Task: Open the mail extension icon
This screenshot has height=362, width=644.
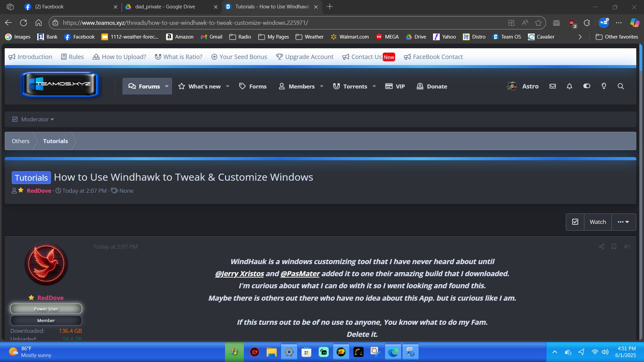Action: click(556, 23)
